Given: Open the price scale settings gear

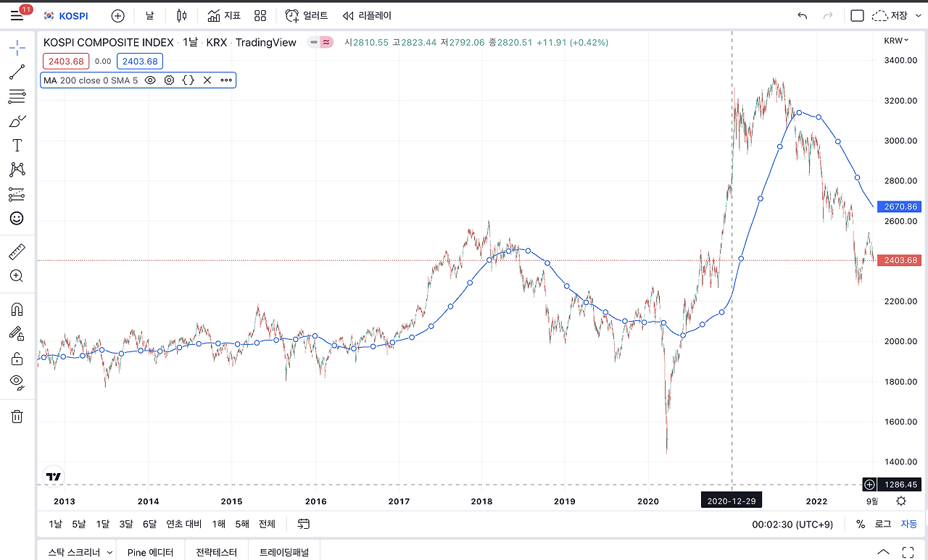Looking at the screenshot, I should tap(900, 501).
